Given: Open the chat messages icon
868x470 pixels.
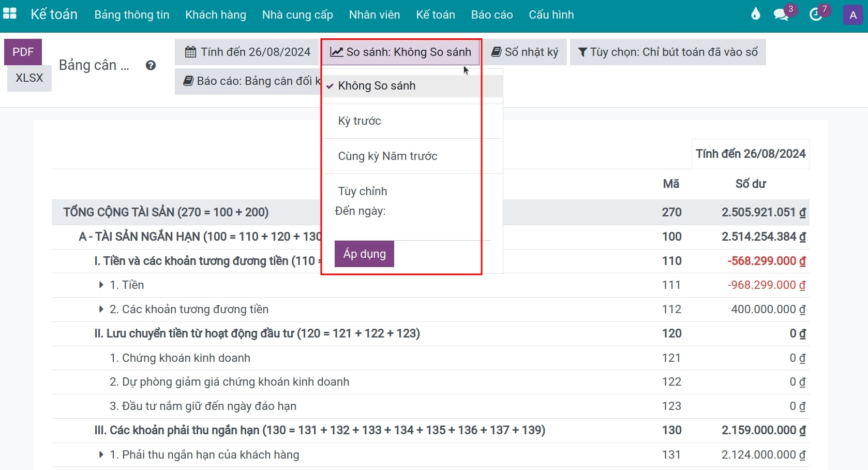Looking at the screenshot, I should pos(781,14).
